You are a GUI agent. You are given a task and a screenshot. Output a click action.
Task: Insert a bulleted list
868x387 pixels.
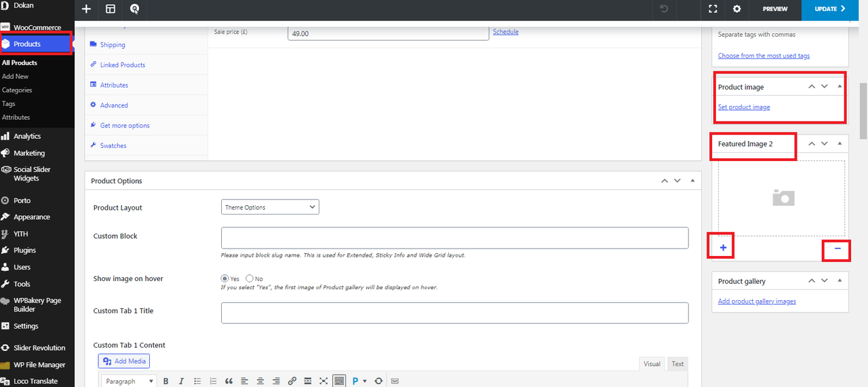(x=197, y=381)
